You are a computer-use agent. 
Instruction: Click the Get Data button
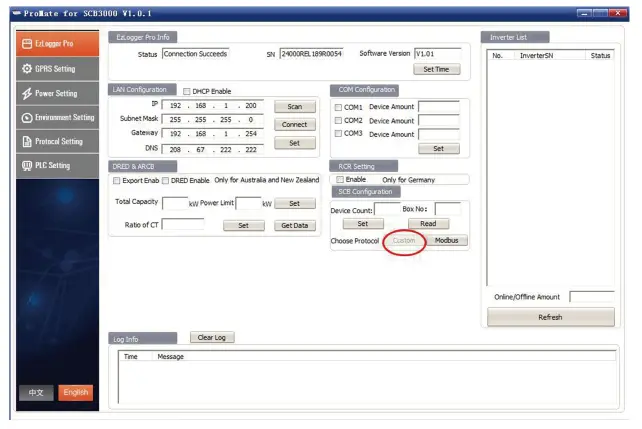(x=295, y=226)
